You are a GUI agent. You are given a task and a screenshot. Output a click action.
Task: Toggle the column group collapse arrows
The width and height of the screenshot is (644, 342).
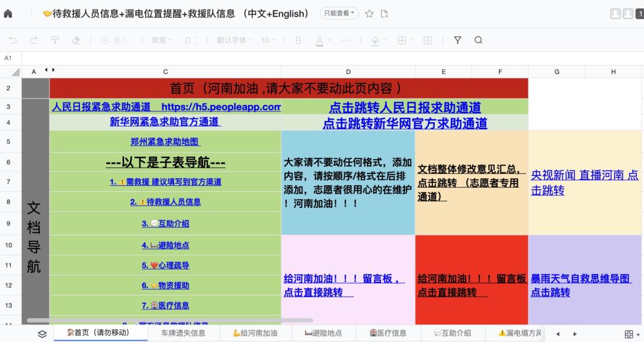[49, 70]
